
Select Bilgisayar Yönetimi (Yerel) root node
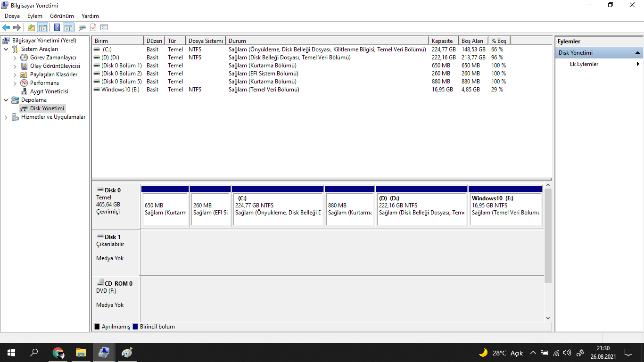pos(44,41)
